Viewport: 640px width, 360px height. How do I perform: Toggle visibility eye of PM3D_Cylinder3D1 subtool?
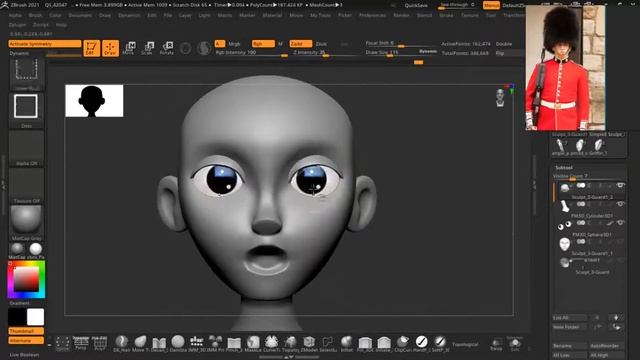(x=620, y=204)
